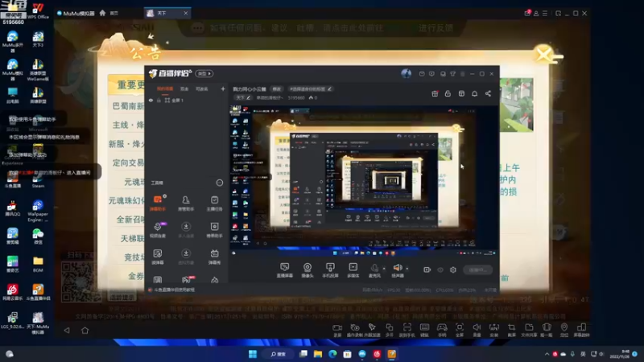Viewport: 644px width, 362px height.
Task: Open 文件共享 in the MuMu toolbar
Action: coord(529,330)
